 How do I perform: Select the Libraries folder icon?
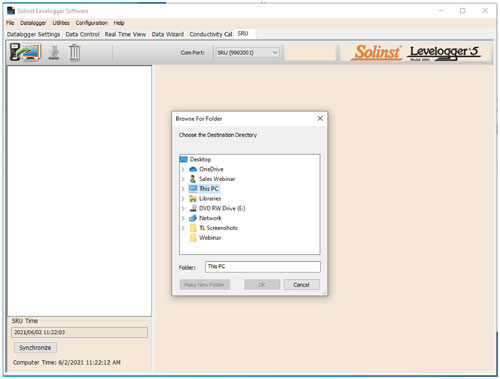pyautogui.click(x=193, y=199)
